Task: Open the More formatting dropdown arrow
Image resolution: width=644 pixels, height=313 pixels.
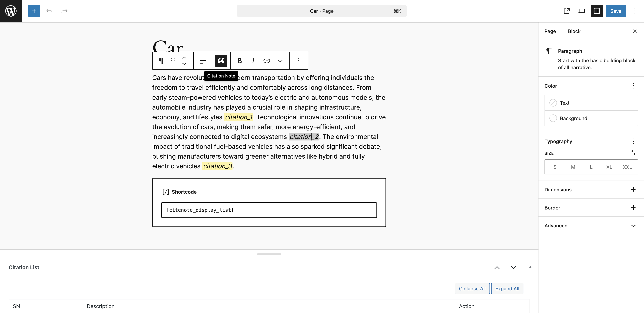Action: (281, 61)
